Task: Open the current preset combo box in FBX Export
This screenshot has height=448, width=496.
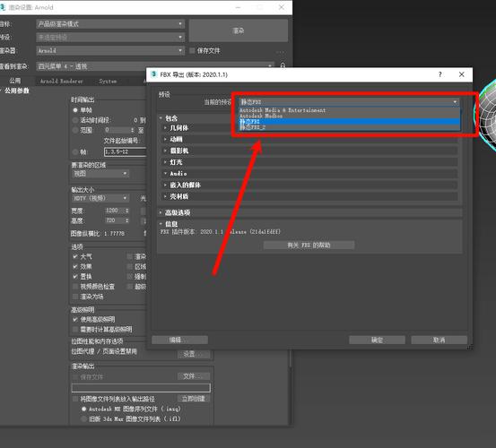Action: [349, 102]
